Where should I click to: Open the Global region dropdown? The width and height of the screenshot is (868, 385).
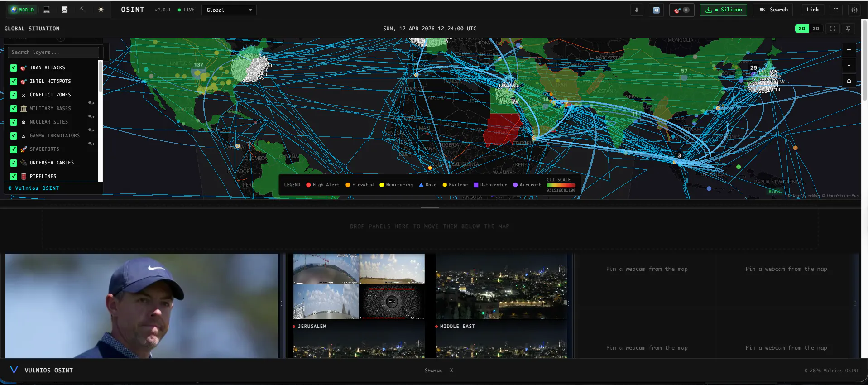click(229, 10)
